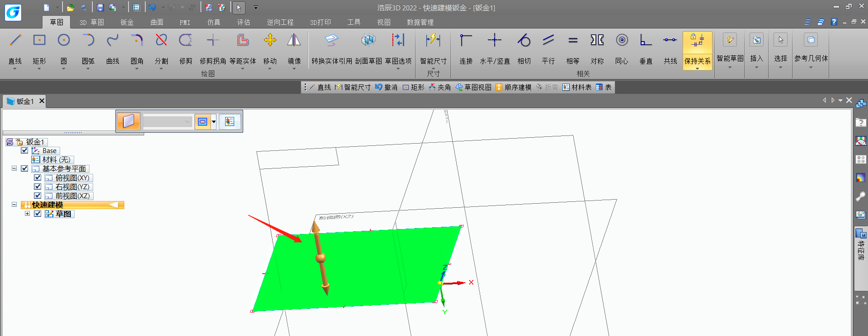Expand the 参考几何体 dropdown
The width and height of the screenshot is (868, 336).
click(811, 68)
